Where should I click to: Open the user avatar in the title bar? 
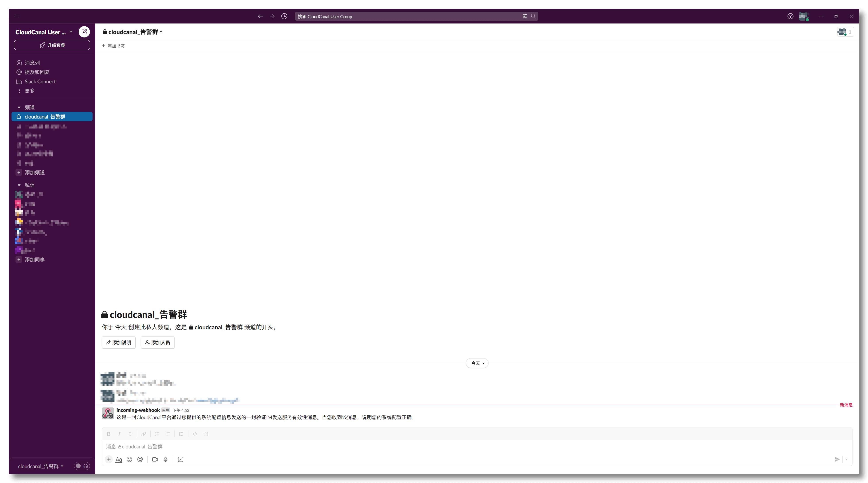pos(804,16)
